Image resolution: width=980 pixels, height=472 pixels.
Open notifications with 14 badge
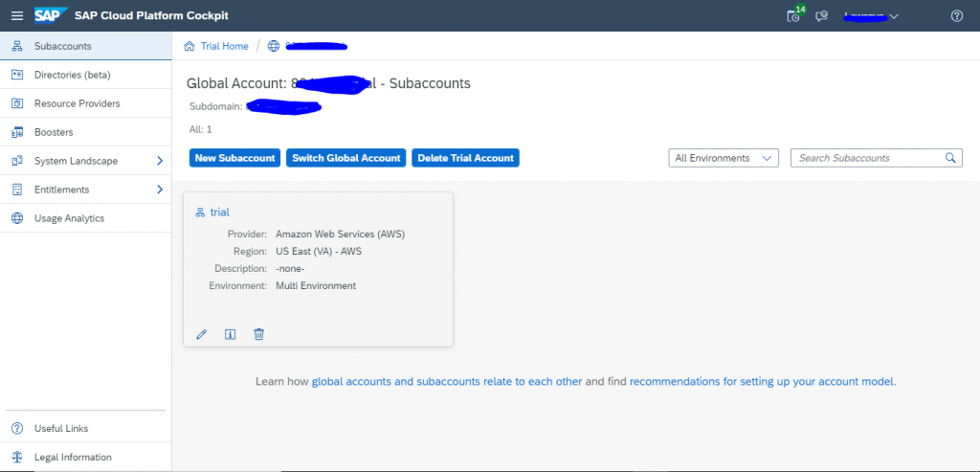[x=794, y=15]
